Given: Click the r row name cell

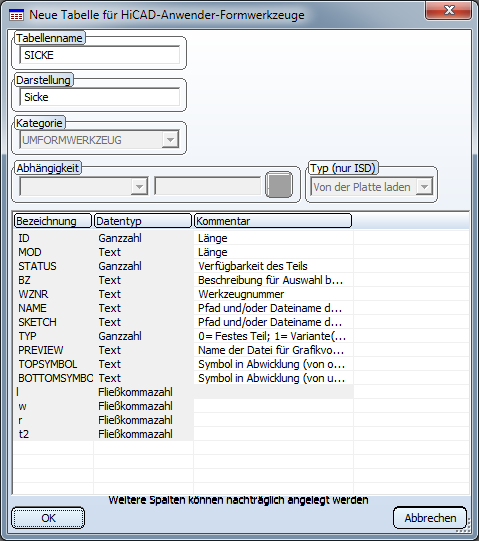Looking at the screenshot, I should point(53,420).
